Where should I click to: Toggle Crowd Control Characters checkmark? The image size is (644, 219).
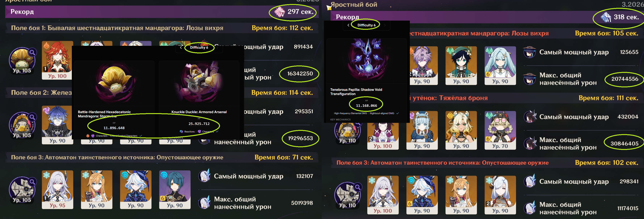[x=141, y=136]
